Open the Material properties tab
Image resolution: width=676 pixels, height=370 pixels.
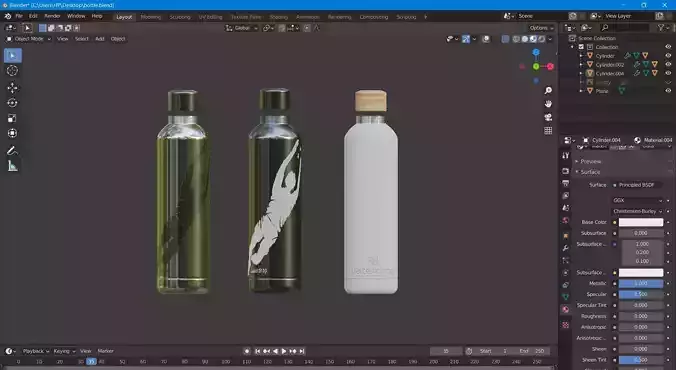[566, 309]
